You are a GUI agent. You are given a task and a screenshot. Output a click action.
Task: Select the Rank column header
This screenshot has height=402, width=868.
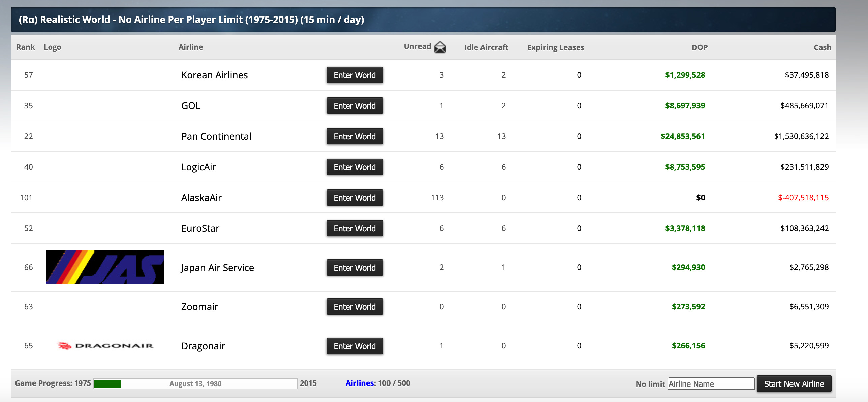click(x=26, y=47)
